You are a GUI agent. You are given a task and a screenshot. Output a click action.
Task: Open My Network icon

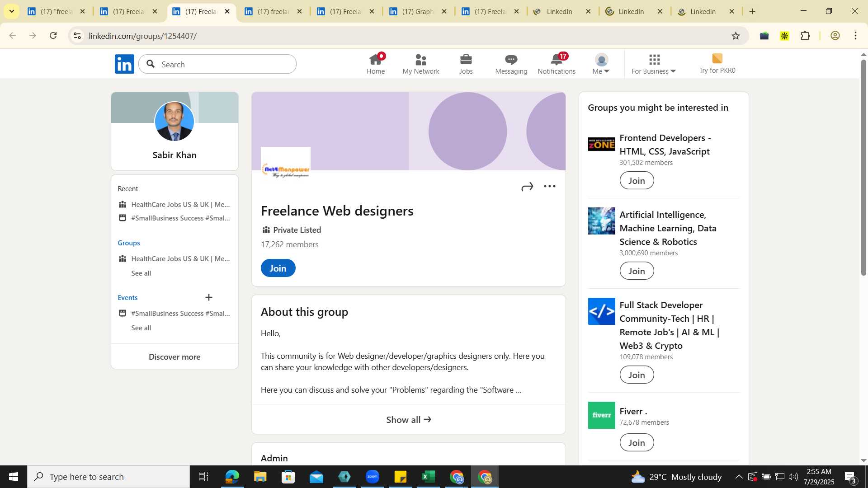coord(421,64)
